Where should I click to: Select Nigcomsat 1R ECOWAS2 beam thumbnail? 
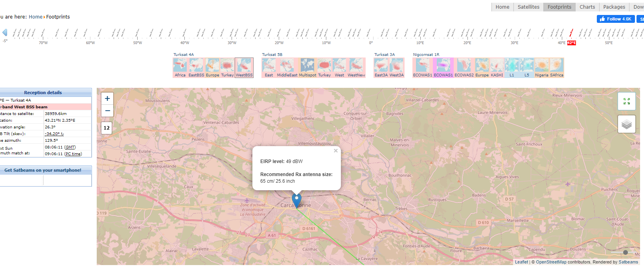point(464,68)
